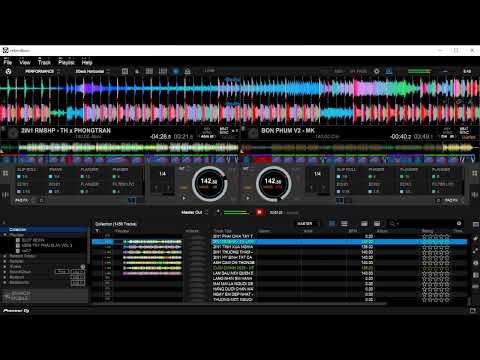Click the search magnifier icon in the browser
The image size is (480, 360).
tap(392, 224)
